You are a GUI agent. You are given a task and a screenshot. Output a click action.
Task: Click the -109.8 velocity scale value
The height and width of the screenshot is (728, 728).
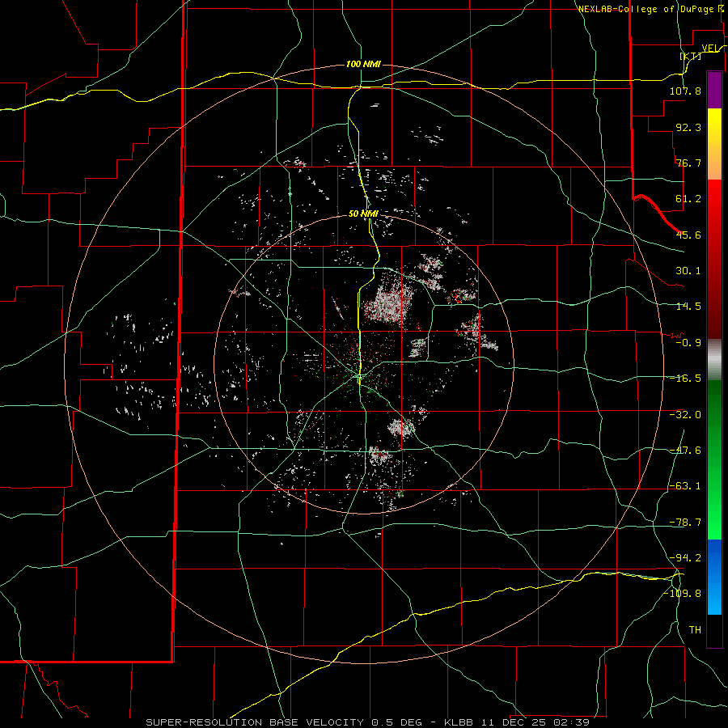pos(682,594)
